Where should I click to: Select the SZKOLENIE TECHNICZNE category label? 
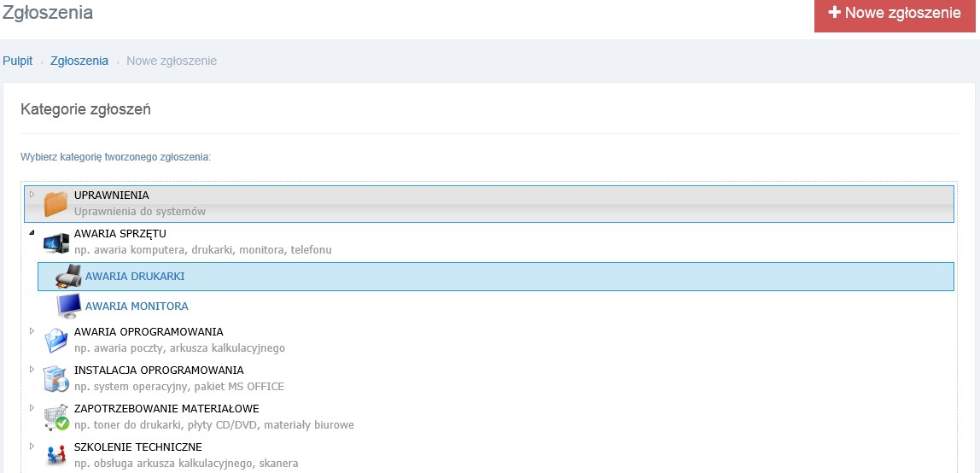(138, 447)
